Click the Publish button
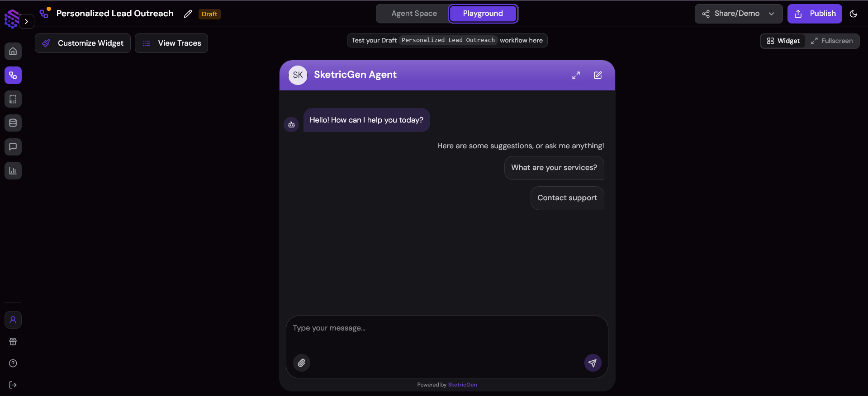 pos(815,14)
